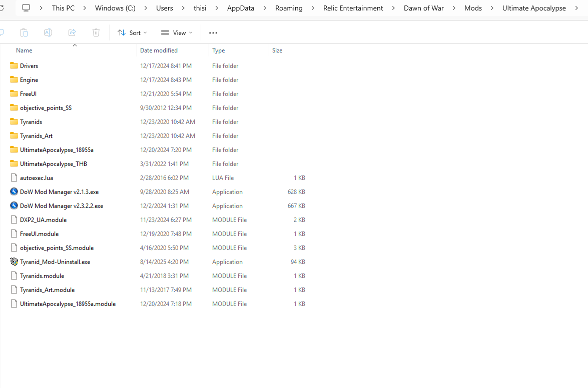Select the Tyranids folder icon
This screenshot has width=588, height=388.
[14, 121]
